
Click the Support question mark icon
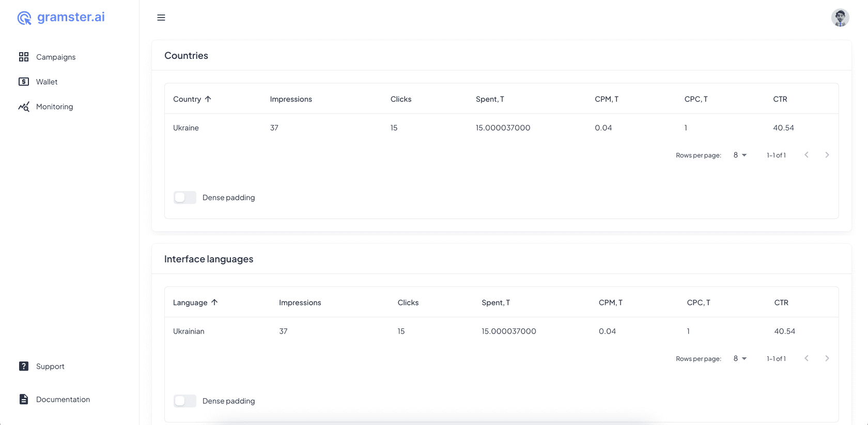click(24, 366)
